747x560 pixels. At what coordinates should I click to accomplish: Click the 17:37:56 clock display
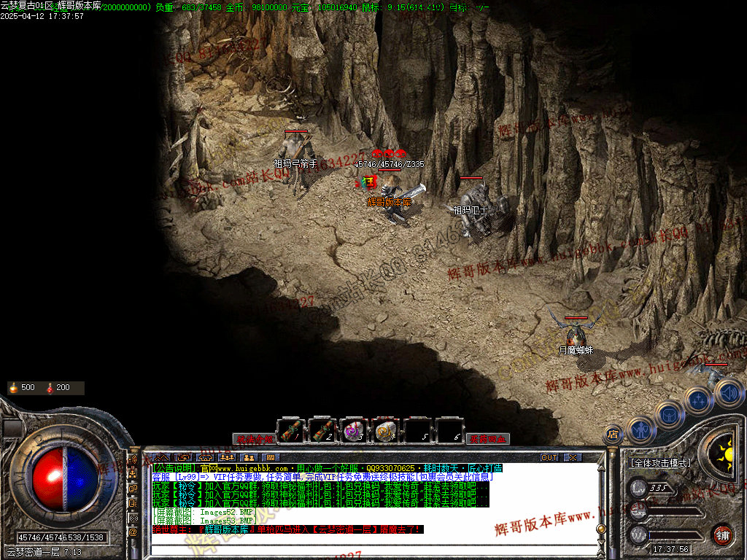tap(671, 550)
